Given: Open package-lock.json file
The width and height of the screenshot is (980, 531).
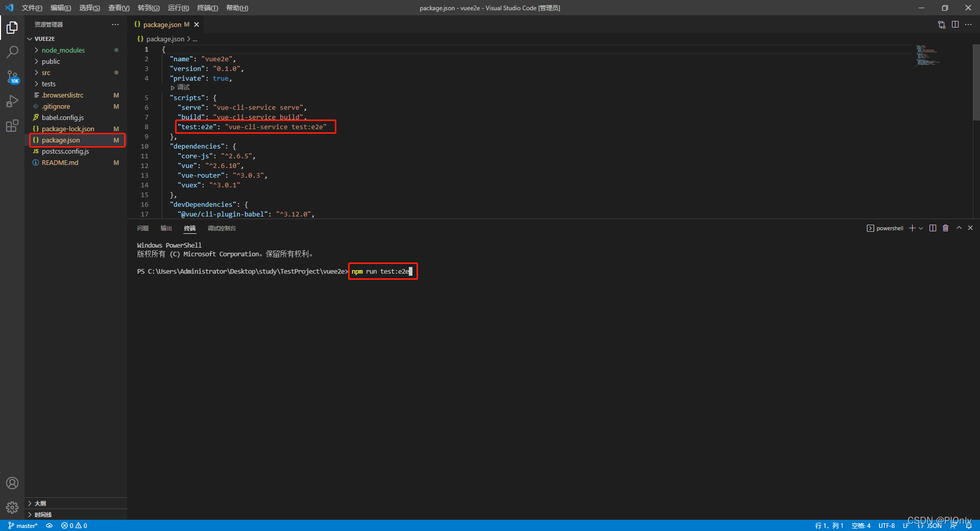Looking at the screenshot, I should point(76,129).
